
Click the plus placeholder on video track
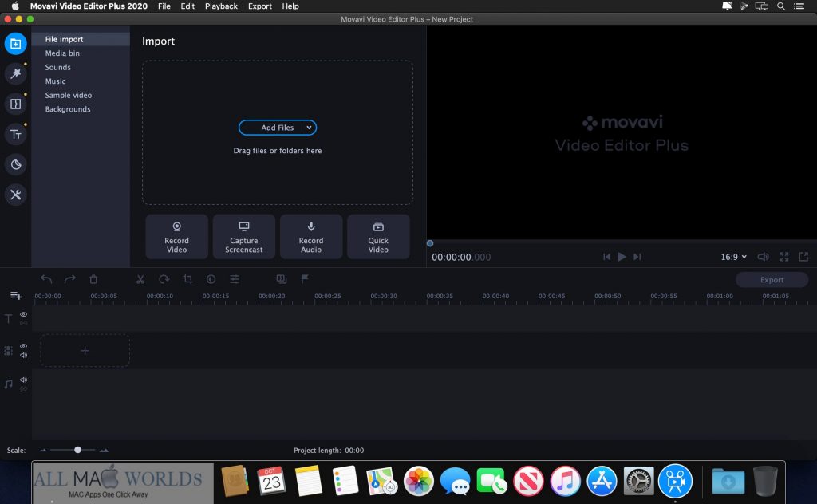click(85, 351)
